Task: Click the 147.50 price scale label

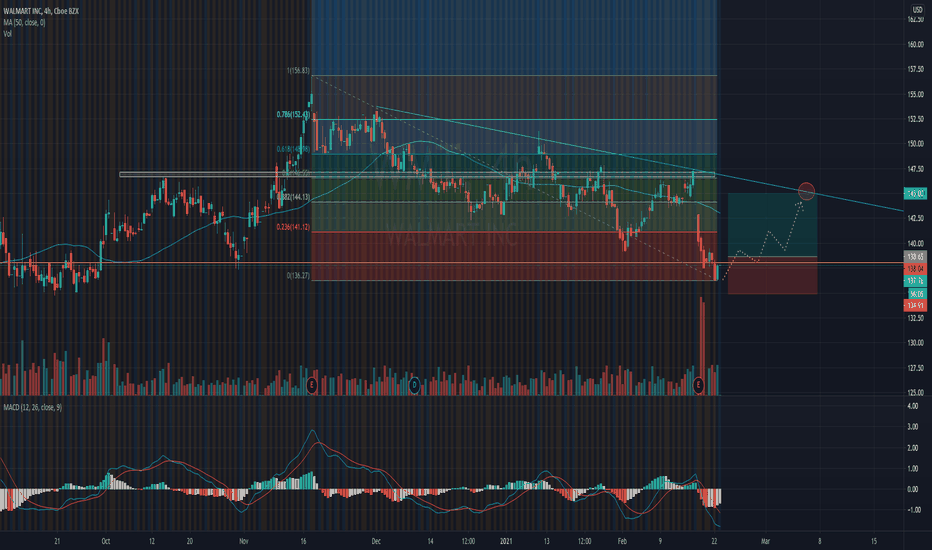Action: (915, 169)
